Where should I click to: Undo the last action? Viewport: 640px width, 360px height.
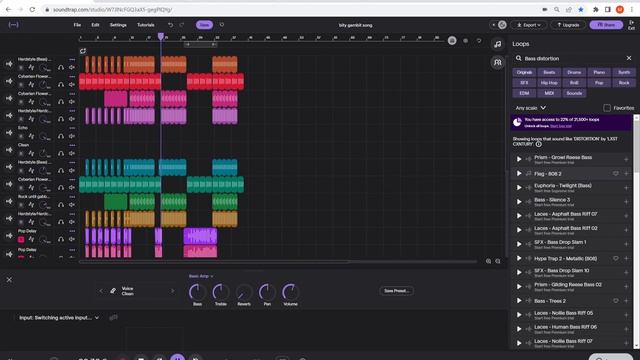click(170, 25)
